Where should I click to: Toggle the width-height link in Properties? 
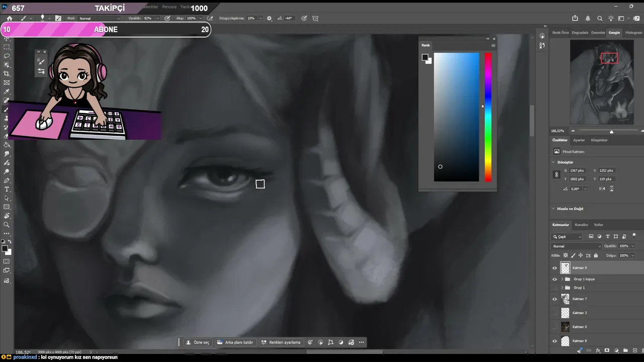(x=556, y=174)
